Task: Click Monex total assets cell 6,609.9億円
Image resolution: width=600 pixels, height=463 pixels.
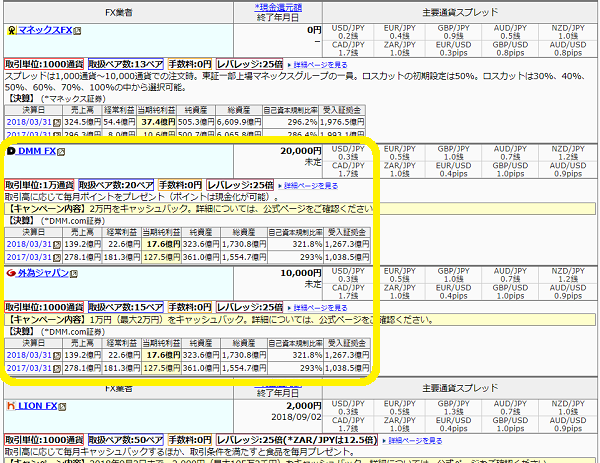Action: pyautogui.click(x=239, y=122)
